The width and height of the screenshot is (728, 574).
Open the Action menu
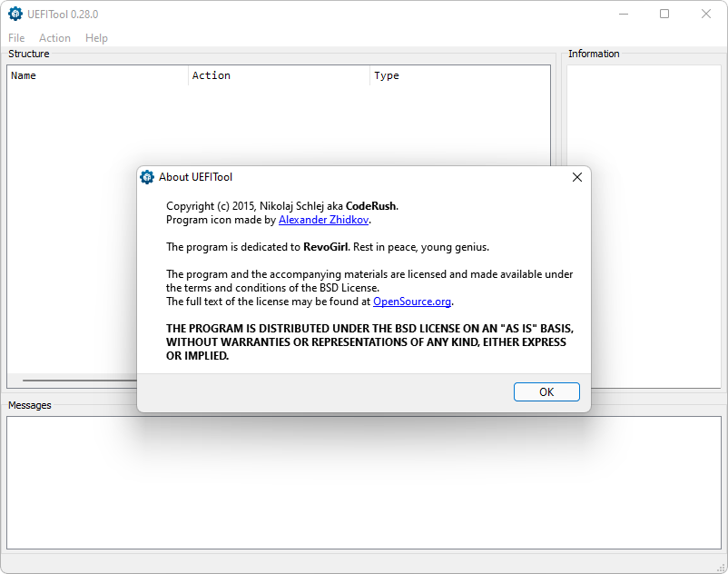[54, 38]
